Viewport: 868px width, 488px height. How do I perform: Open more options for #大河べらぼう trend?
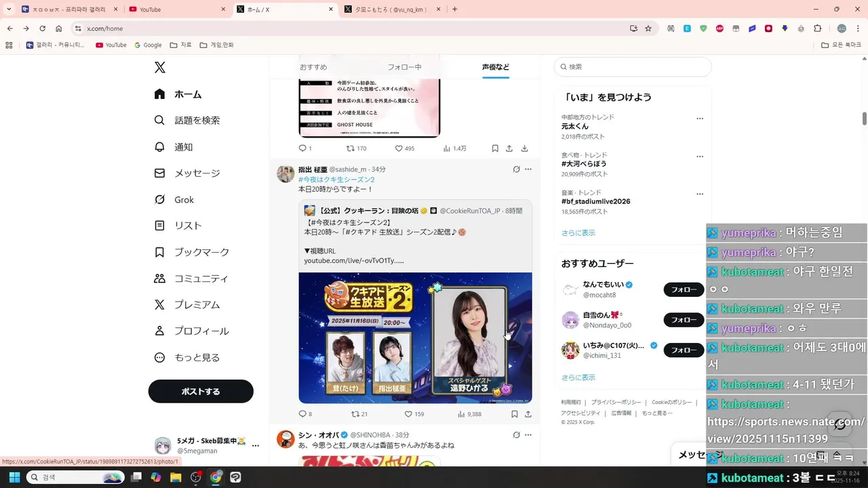pos(700,157)
